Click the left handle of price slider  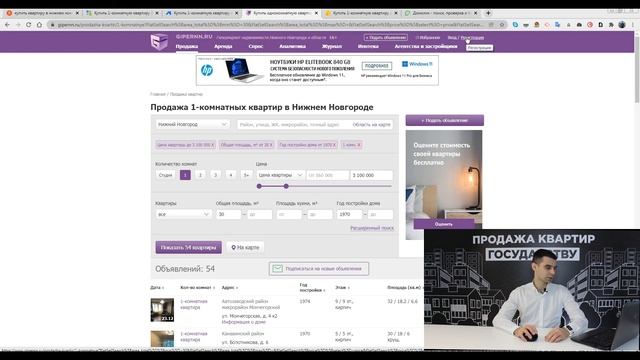(259, 186)
